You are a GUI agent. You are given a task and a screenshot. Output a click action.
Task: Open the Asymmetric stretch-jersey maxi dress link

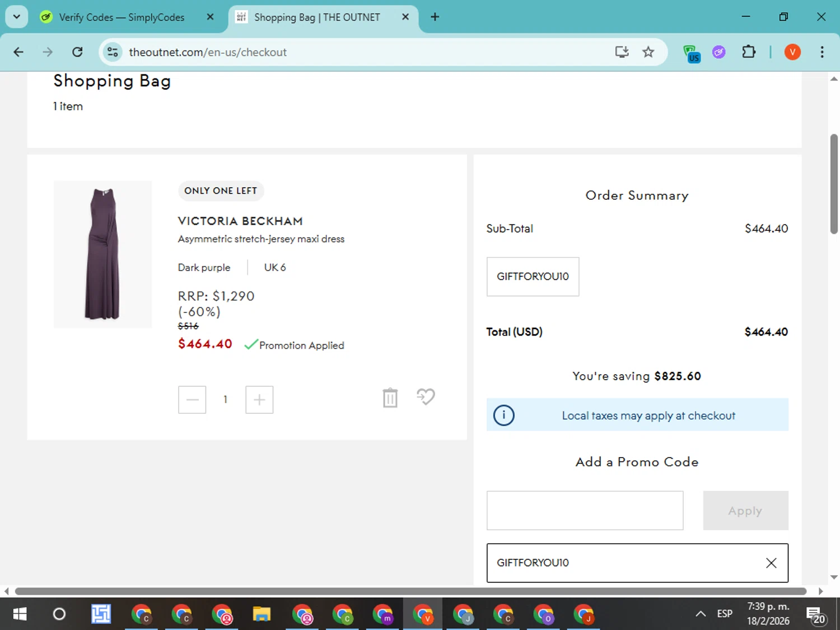pyautogui.click(x=261, y=239)
